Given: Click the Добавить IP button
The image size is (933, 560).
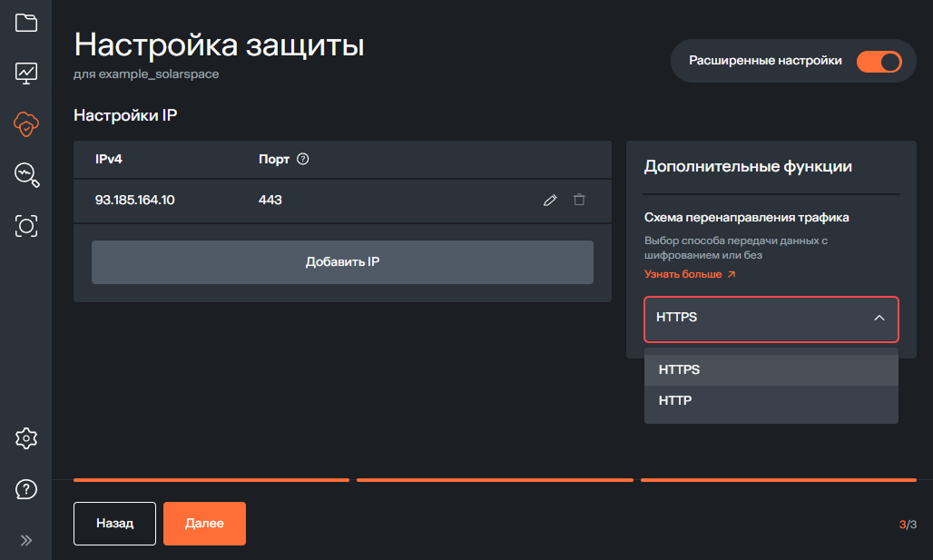Looking at the screenshot, I should point(342,262).
